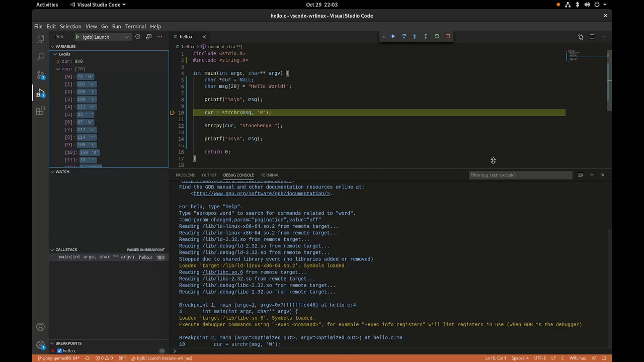Clear the debug console output
The height and width of the screenshot is (362, 644).
581,175
